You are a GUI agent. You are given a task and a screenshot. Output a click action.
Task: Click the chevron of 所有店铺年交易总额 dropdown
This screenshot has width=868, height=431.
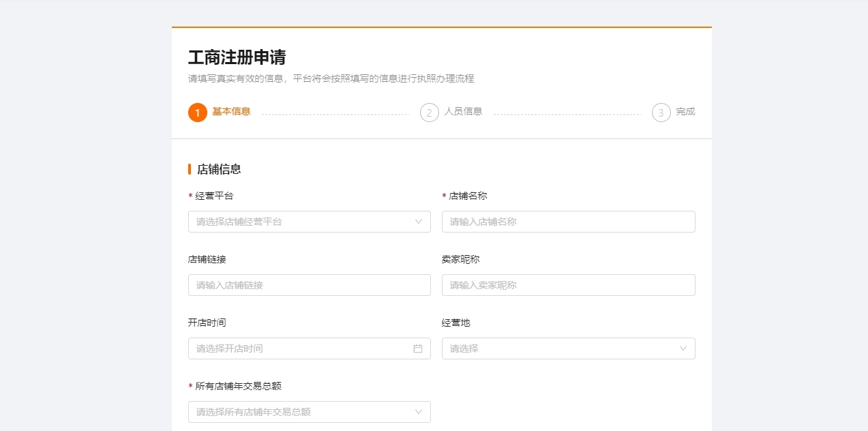click(x=419, y=412)
